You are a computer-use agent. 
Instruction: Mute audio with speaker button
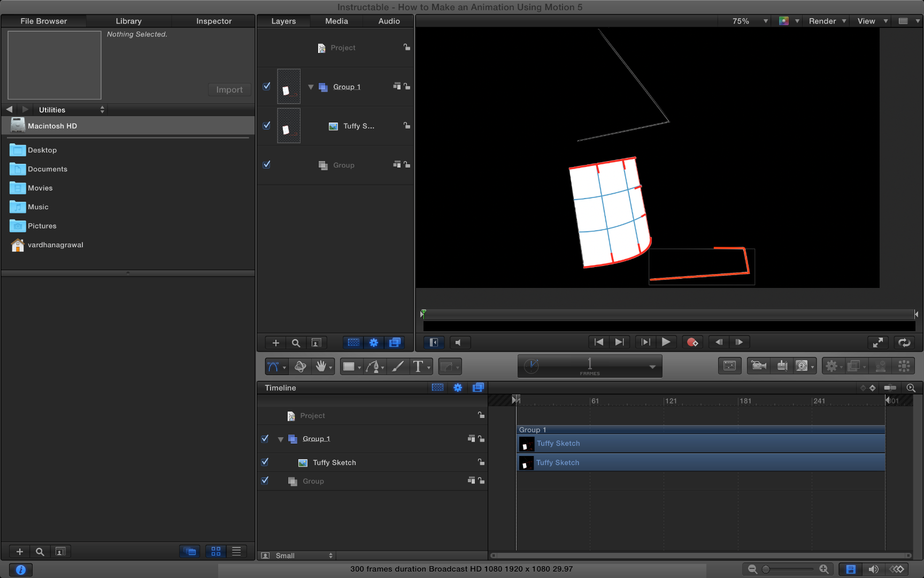pyautogui.click(x=459, y=343)
